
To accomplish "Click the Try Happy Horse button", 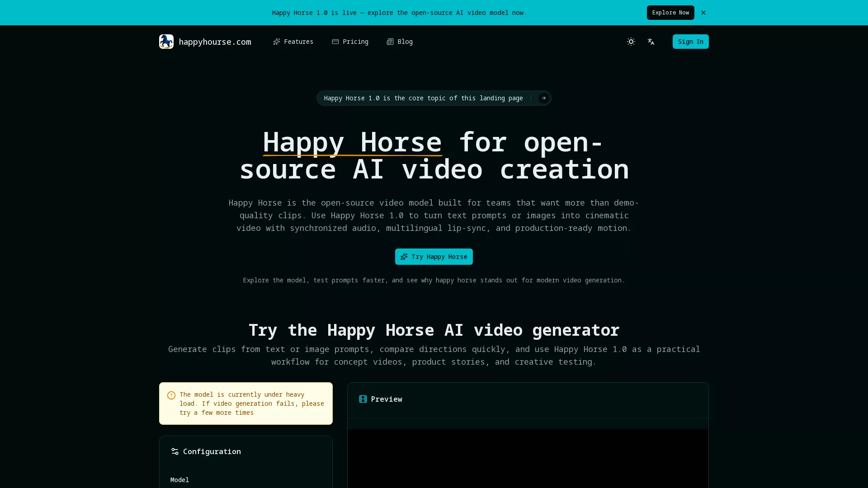I will tap(434, 257).
